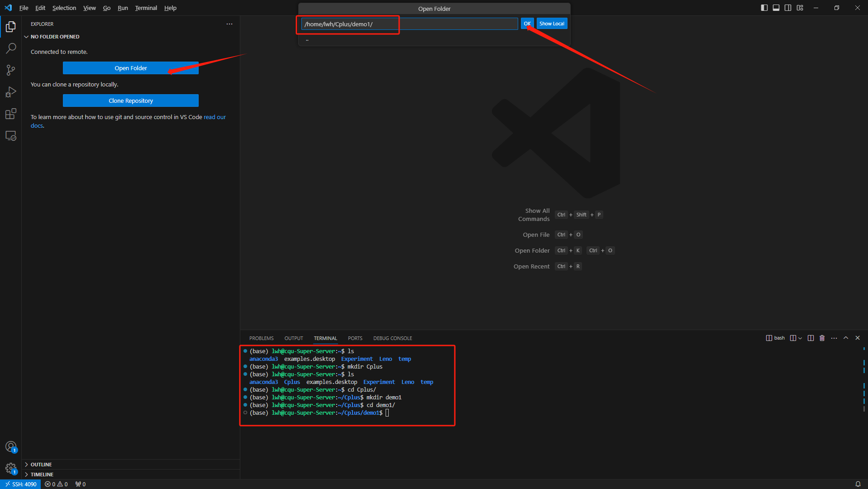Collapse the NO FOLDER OPENED section
The height and width of the screenshot is (489, 868).
tap(131, 37)
